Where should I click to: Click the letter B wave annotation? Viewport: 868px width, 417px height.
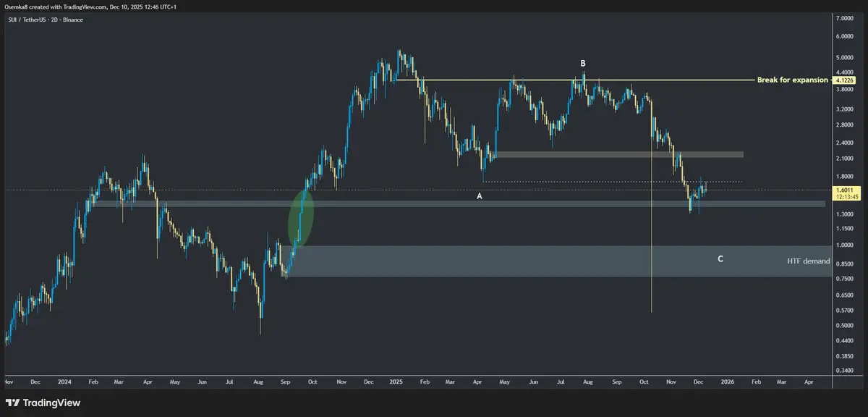coord(582,64)
